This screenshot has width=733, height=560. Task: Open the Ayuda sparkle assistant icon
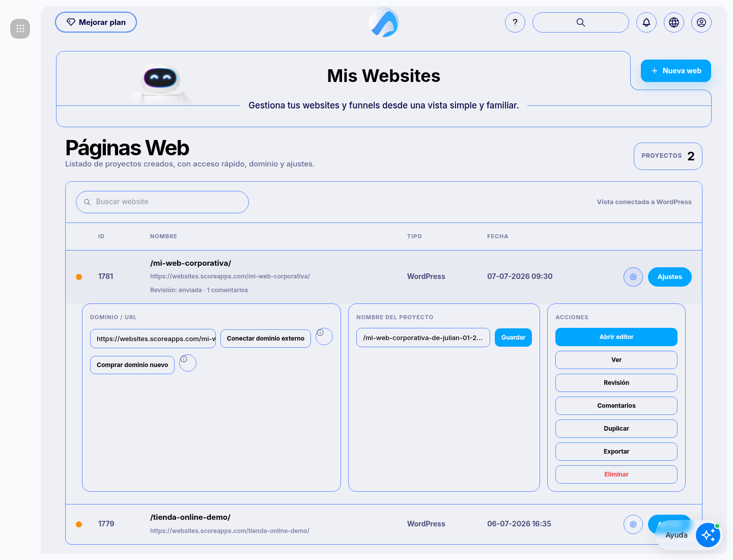tap(708, 535)
